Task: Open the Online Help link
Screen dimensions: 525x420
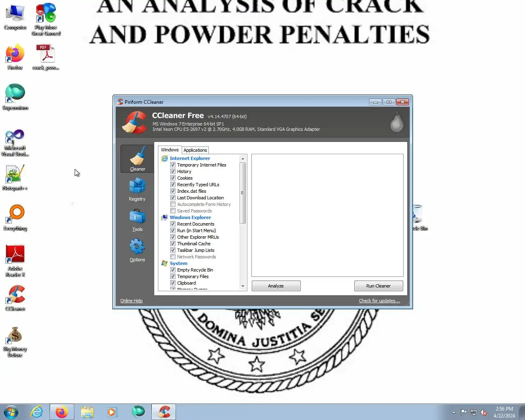Action: coord(131,301)
